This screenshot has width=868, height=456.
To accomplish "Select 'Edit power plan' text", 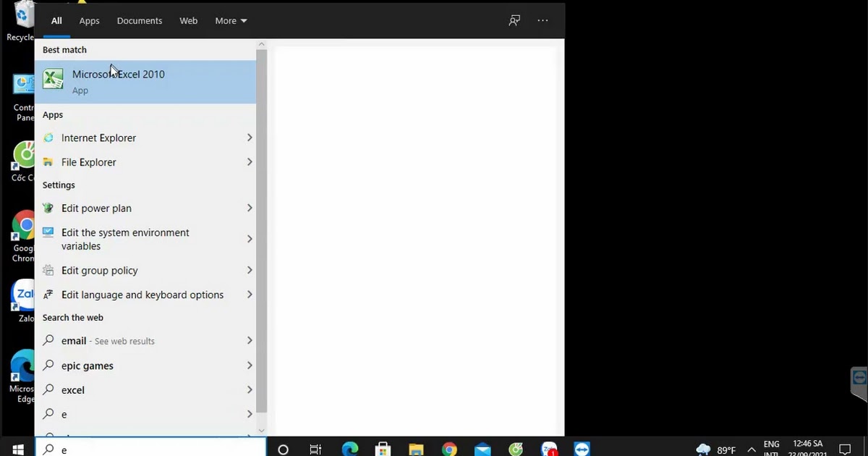I will click(96, 208).
